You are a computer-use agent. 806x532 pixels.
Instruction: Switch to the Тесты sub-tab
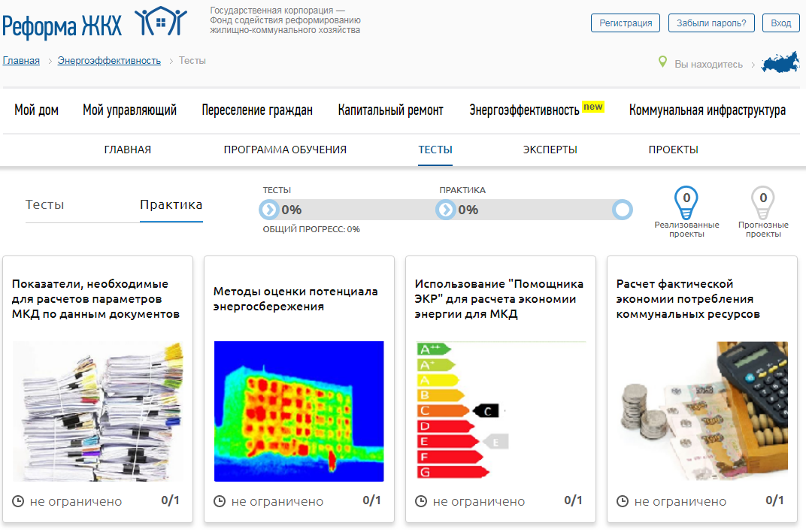(x=44, y=205)
